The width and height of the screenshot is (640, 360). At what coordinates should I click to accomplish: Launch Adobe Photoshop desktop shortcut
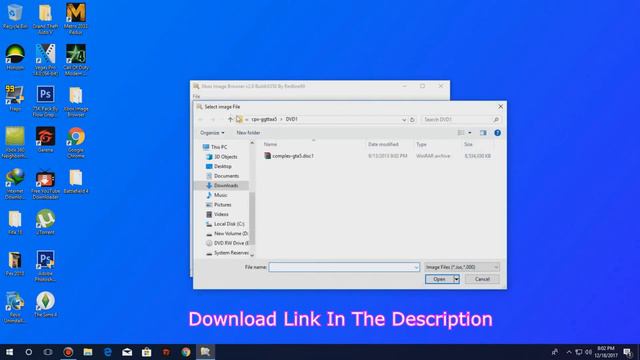click(x=45, y=266)
